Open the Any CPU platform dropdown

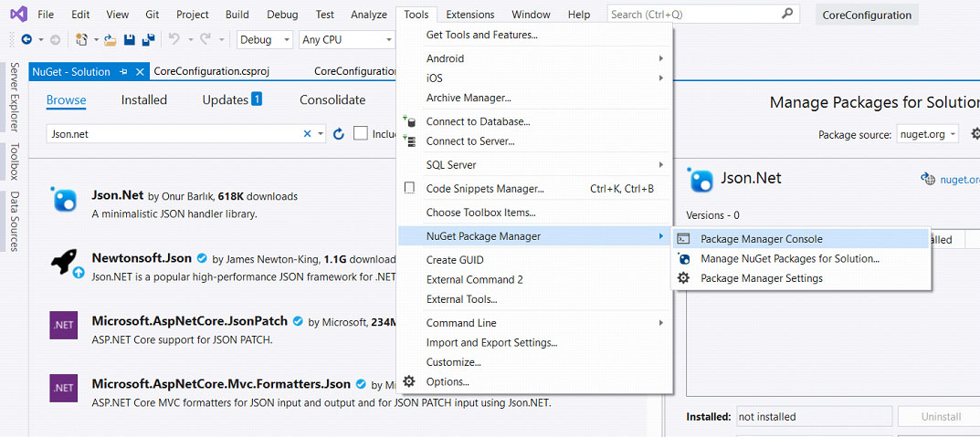point(346,40)
